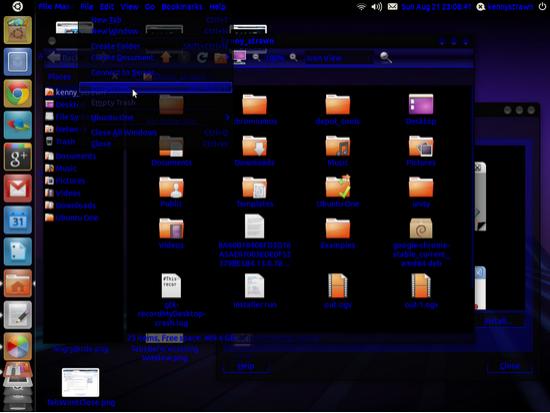
Task: Open the Ubuntu One folder icon
Action: tap(338, 191)
